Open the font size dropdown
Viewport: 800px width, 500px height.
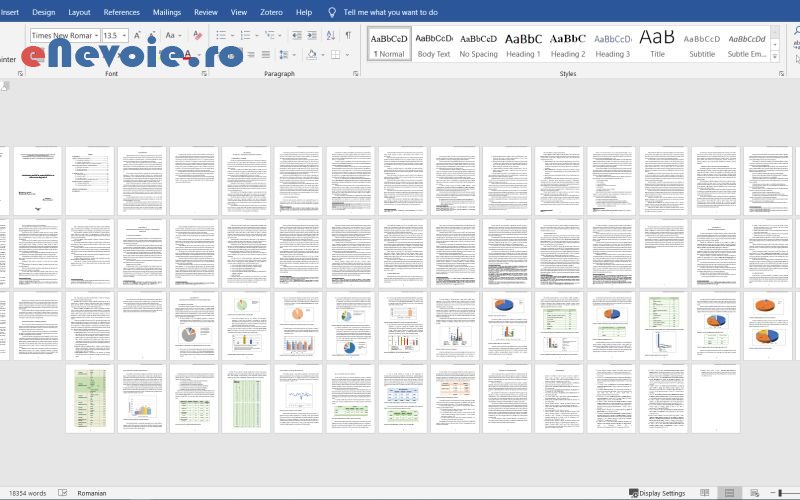pyautogui.click(x=124, y=35)
